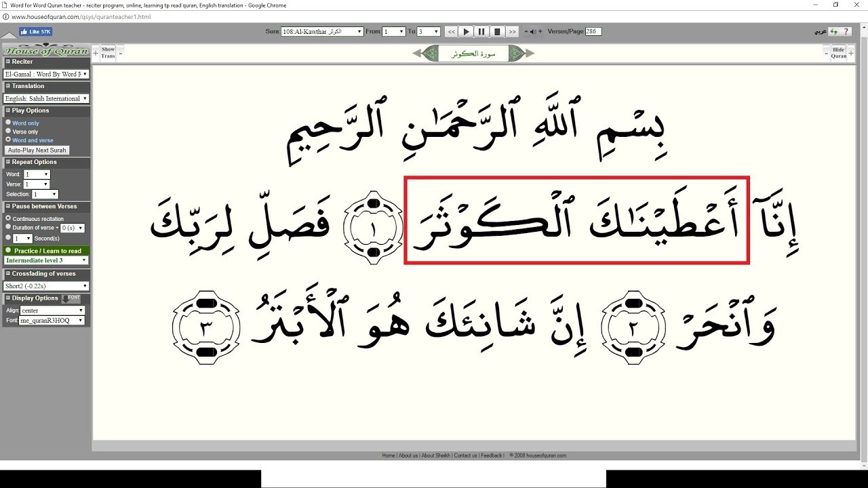
Task: Switch interface language to Arabic (عربي)
Action: (821, 32)
